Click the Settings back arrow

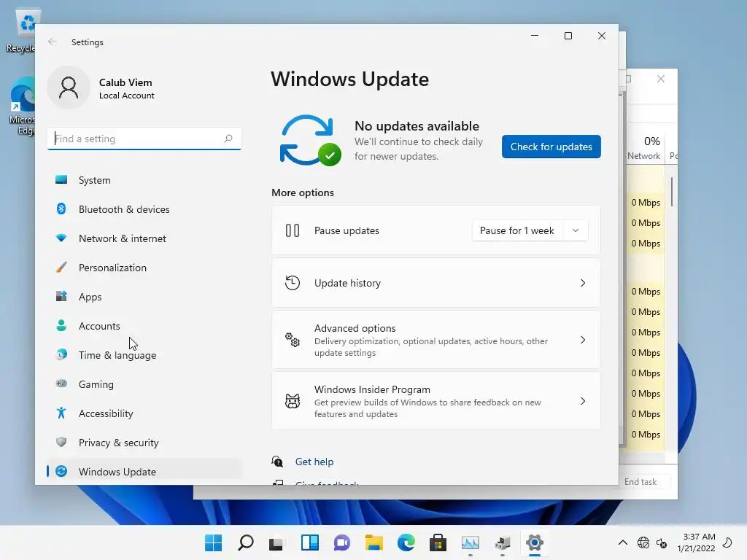(x=53, y=42)
